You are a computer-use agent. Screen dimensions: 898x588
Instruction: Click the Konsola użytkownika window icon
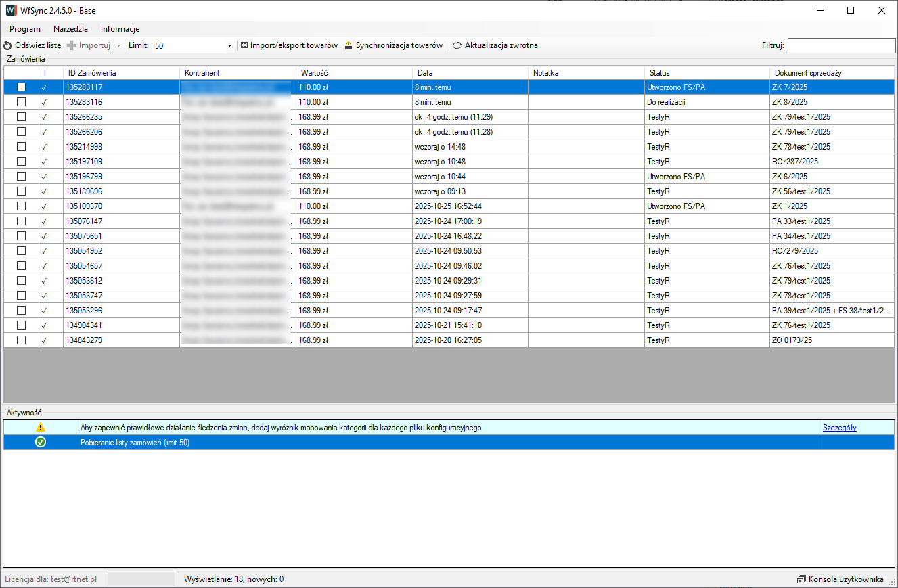click(x=801, y=579)
